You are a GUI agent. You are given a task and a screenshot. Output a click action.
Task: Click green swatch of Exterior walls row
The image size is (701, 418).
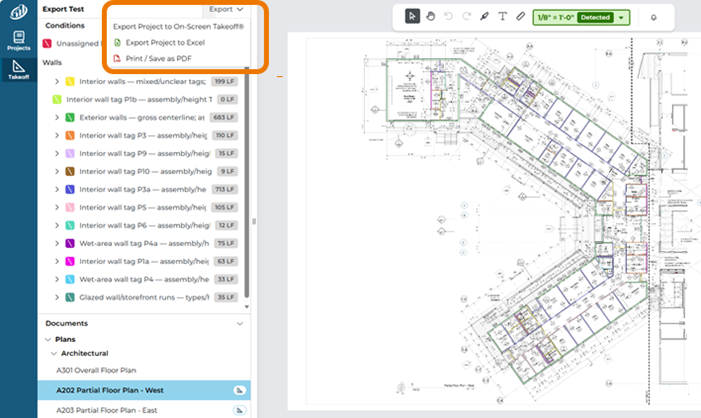click(x=70, y=118)
